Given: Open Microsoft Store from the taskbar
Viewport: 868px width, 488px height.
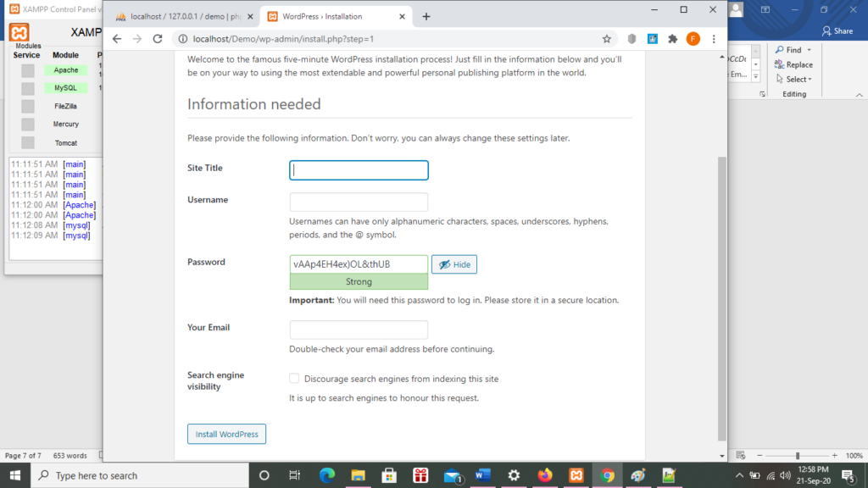Looking at the screenshot, I should [389, 475].
